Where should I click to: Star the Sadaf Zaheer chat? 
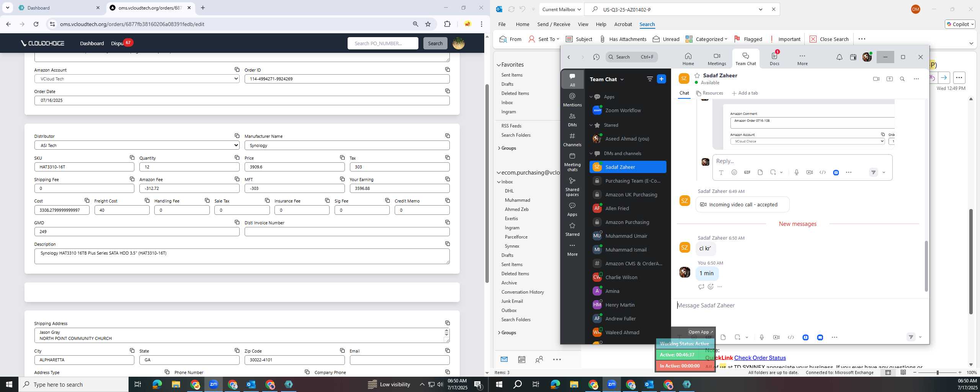[697, 75]
